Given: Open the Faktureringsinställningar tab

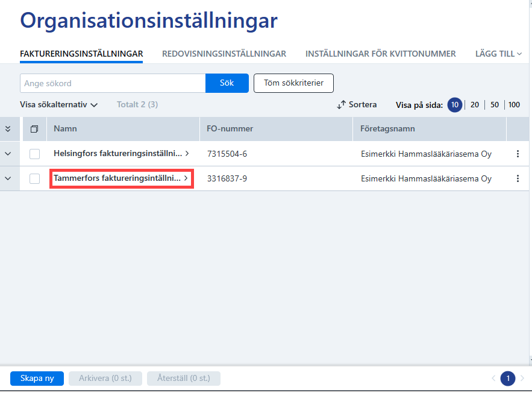Looking at the screenshot, I should (x=81, y=54).
